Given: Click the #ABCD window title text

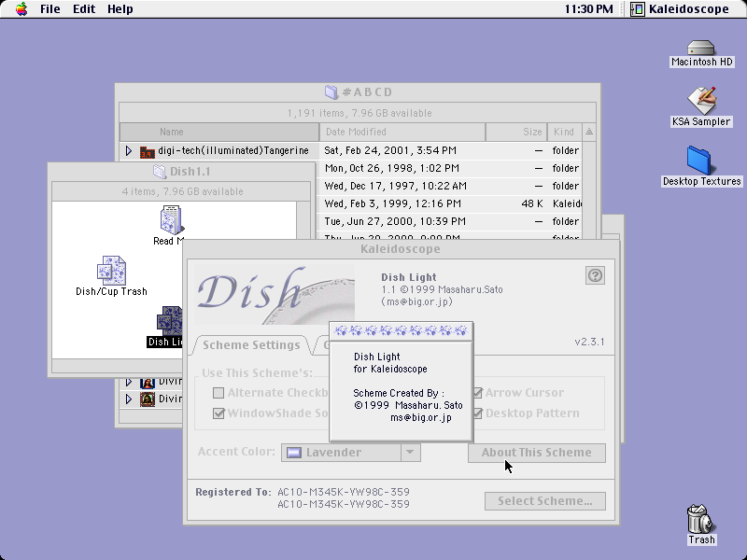Looking at the screenshot, I should click(x=367, y=91).
